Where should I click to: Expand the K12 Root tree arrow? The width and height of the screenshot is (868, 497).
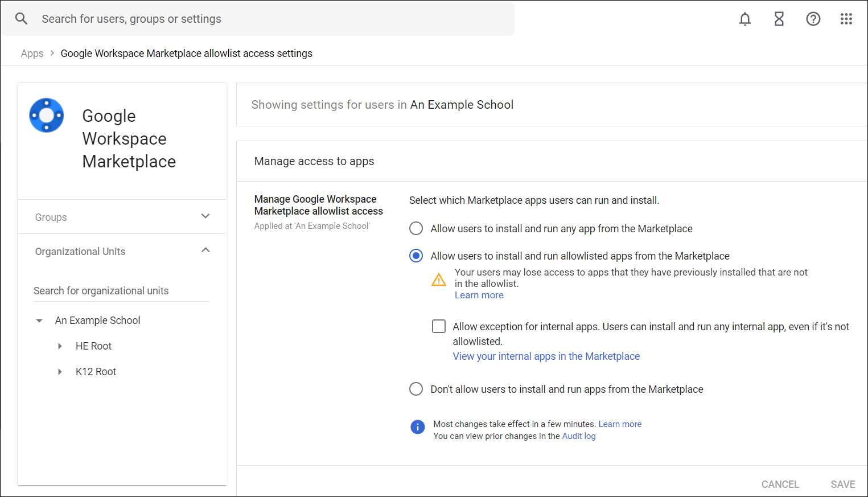60,372
